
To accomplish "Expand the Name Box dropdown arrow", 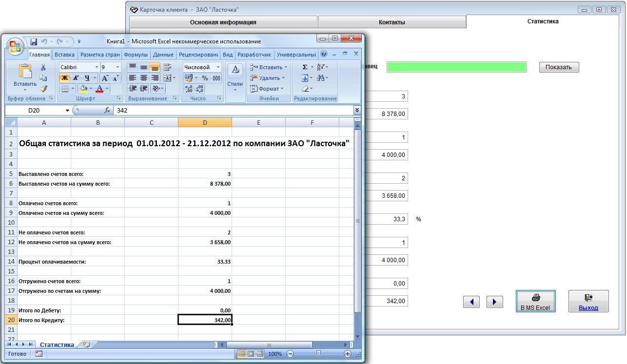I will tap(67, 111).
